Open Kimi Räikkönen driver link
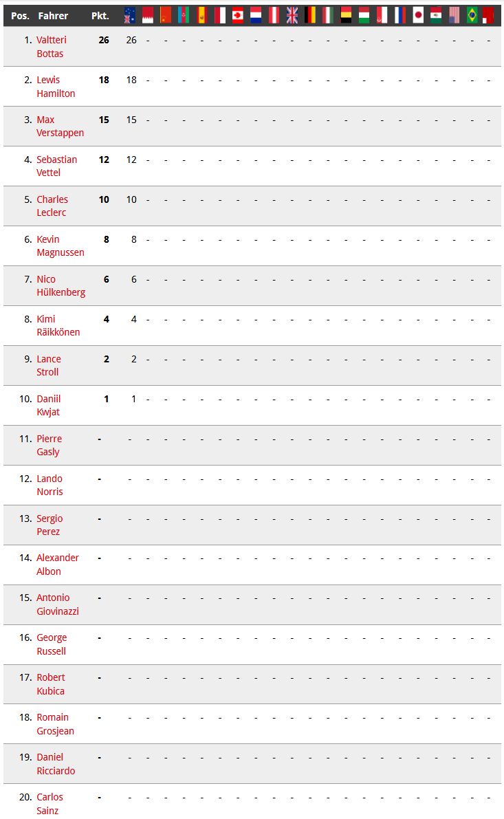The width and height of the screenshot is (504, 819). pos(58,325)
